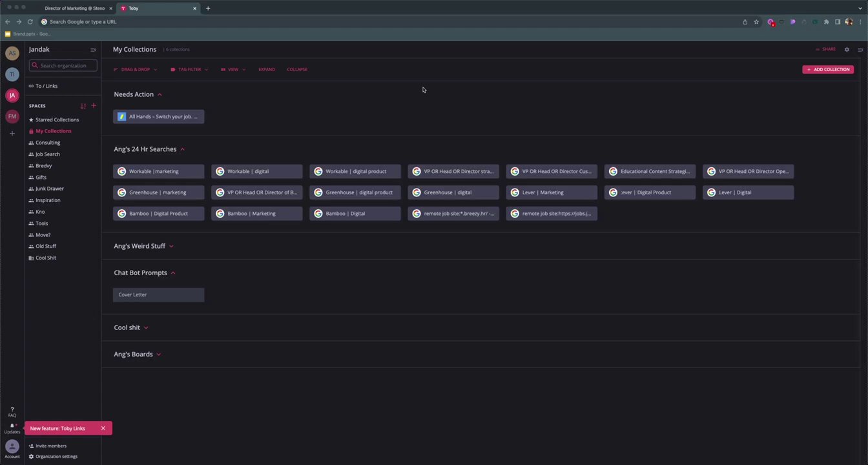Image resolution: width=868 pixels, height=465 pixels.
Task: Sort spaces using the sort icon
Action: point(83,106)
